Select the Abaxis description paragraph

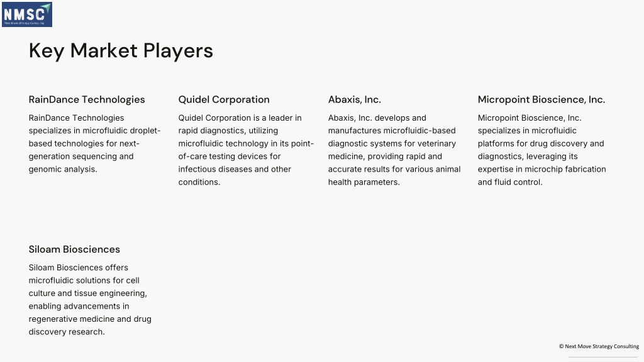point(394,150)
